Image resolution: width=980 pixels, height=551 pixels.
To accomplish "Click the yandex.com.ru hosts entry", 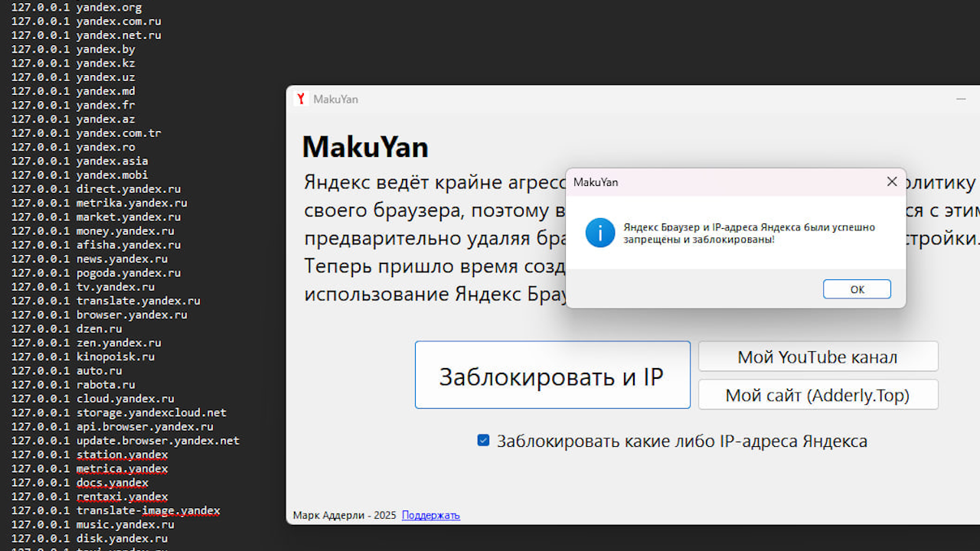I will click(86, 21).
